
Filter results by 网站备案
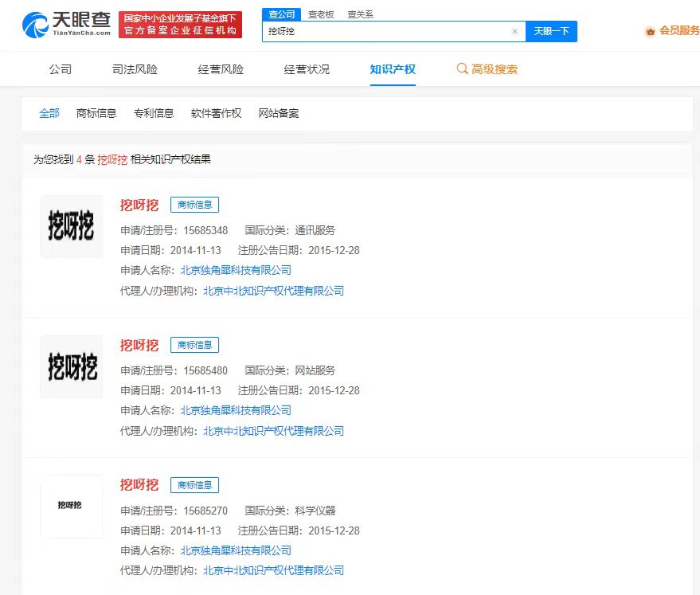pyautogui.click(x=279, y=113)
